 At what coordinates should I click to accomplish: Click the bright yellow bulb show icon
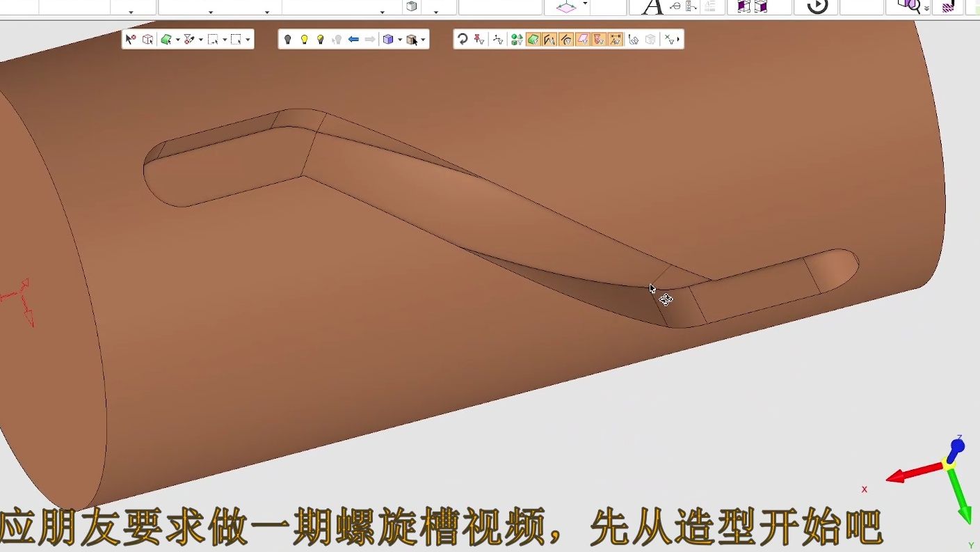[x=304, y=40]
